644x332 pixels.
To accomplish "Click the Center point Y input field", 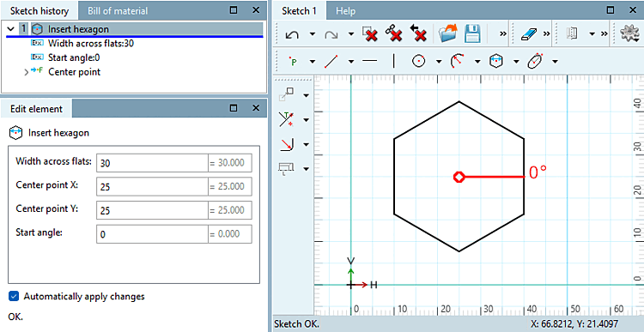I will pyautogui.click(x=152, y=210).
